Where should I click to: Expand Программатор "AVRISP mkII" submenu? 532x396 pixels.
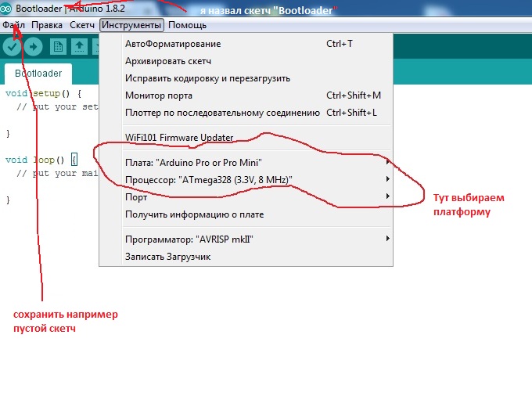(246, 239)
